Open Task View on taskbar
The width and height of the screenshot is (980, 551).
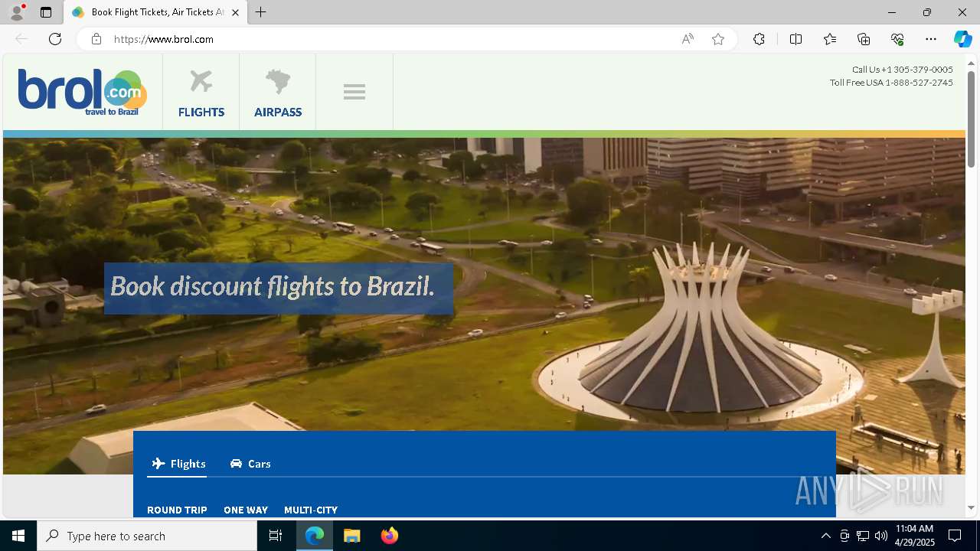point(276,536)
